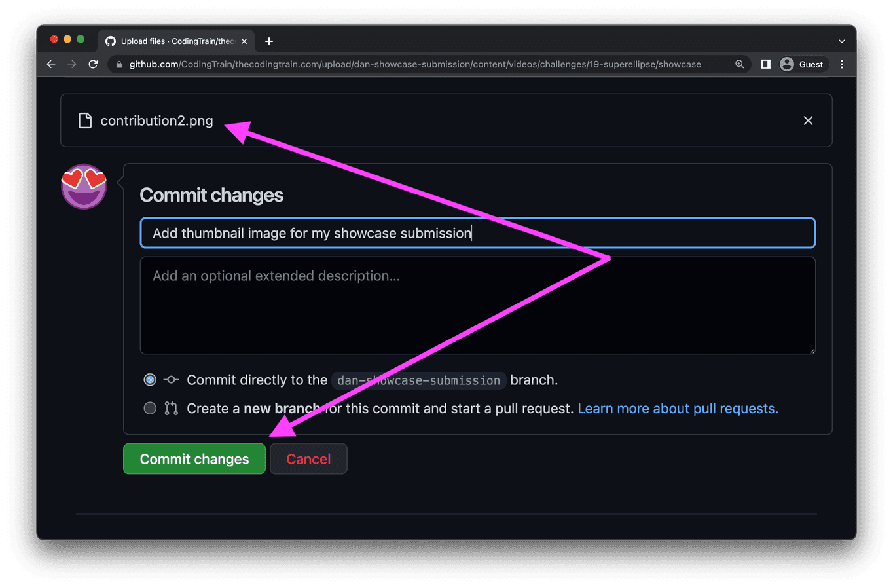Open Learn more about pull requests link

coord(678,409)
